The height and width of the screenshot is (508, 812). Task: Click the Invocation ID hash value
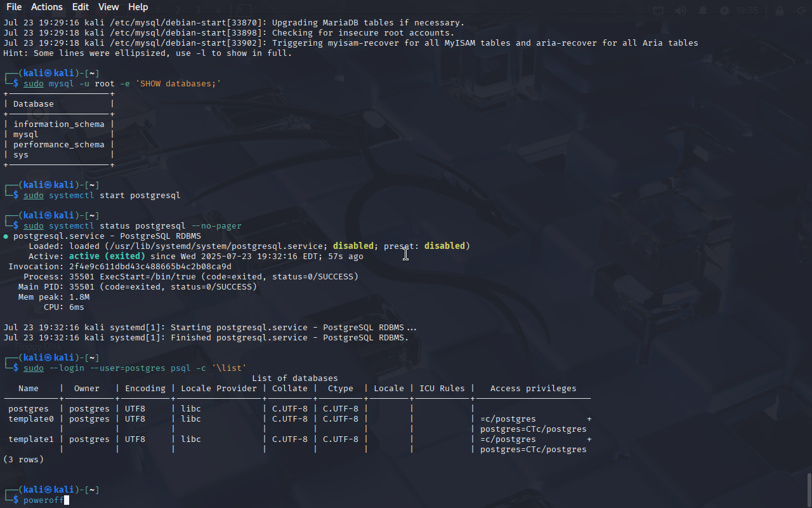pos(150,267)
